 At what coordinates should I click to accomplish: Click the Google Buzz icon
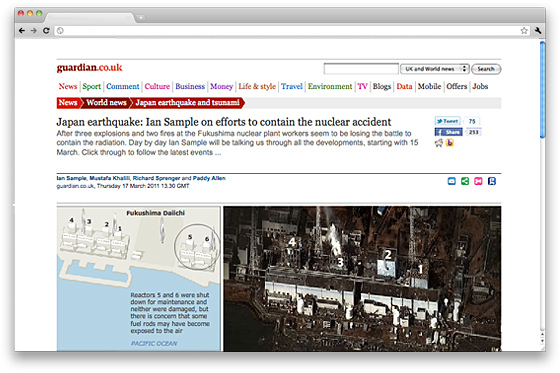pos(449,143)
